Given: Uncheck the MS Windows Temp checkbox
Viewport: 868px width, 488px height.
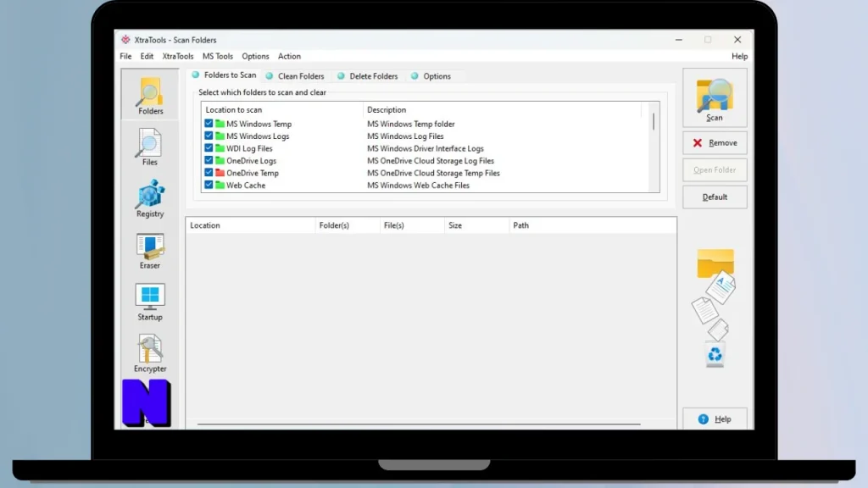Looking at the screenshot, I should [x=209, y=124].
